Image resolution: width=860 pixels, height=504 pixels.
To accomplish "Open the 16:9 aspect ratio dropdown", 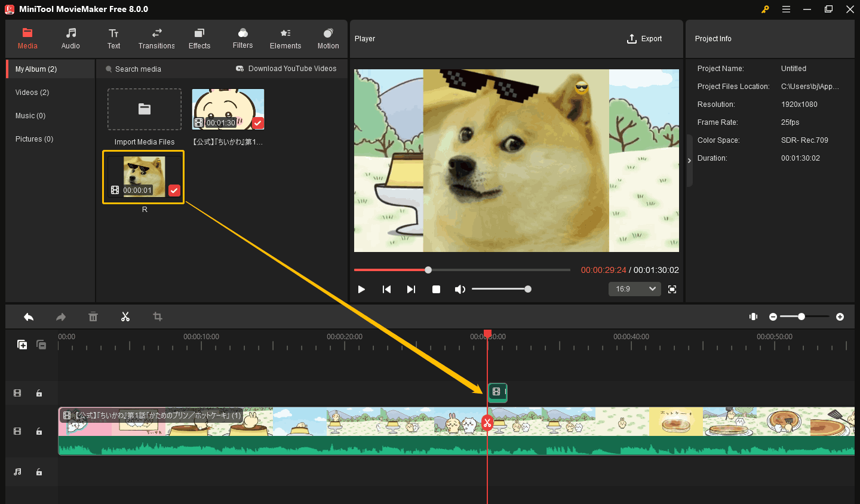I will (635, 289).
